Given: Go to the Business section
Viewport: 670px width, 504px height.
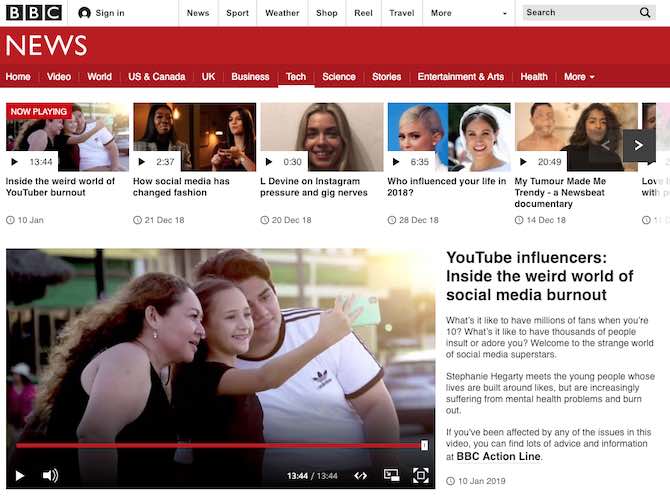Looking at the screenshot, I should [250, 77].
